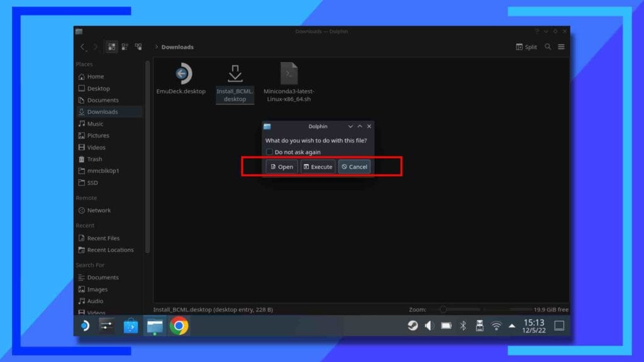
Task: Go back with the back arrow
Action: (82, 47)
